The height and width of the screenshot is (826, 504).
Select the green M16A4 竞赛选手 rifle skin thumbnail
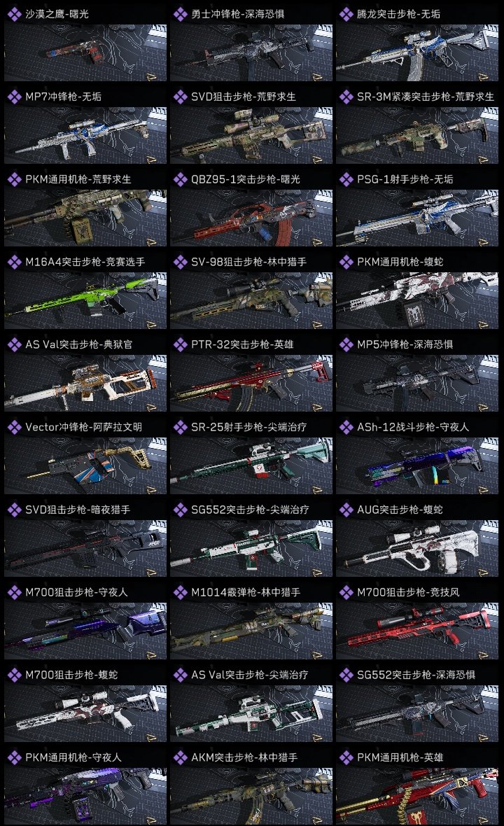[x=85, y=301]
